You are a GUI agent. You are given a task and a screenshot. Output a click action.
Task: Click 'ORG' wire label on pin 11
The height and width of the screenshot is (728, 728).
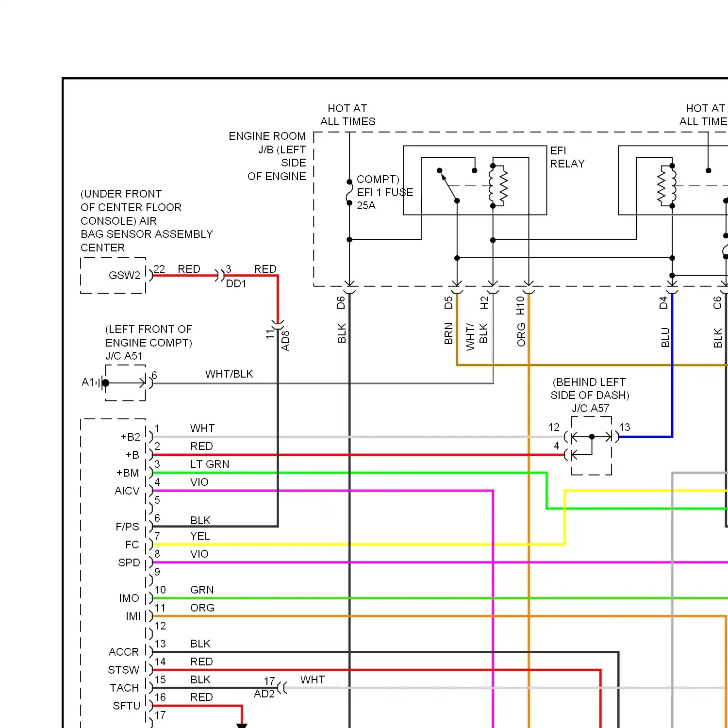click(x=202, y=608)
